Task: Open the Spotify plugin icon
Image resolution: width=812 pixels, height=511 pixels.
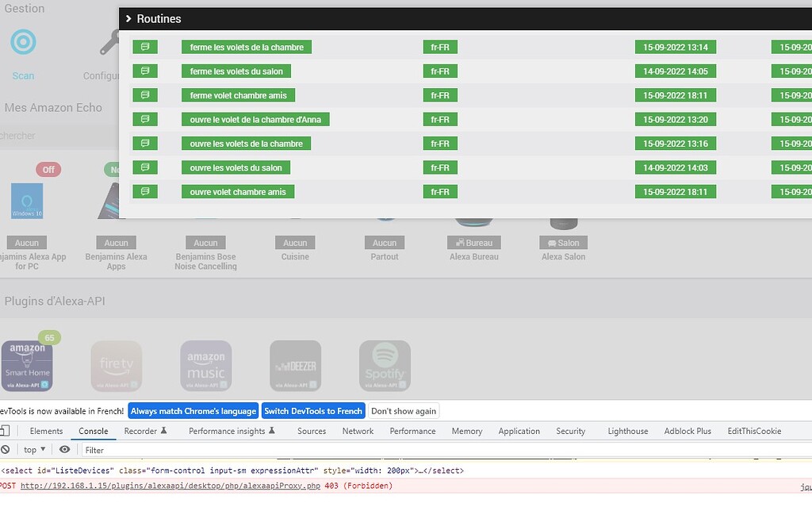Action: [385, 366]
